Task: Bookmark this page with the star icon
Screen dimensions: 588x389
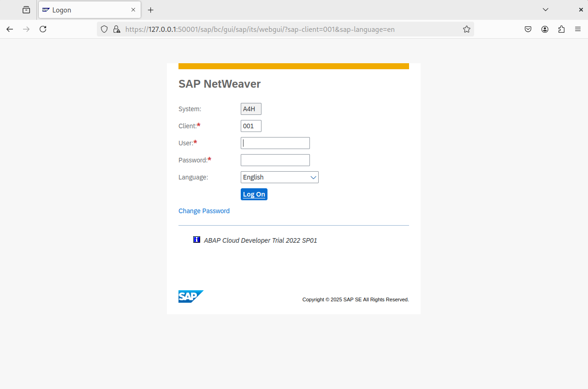Action: point(467,29)
